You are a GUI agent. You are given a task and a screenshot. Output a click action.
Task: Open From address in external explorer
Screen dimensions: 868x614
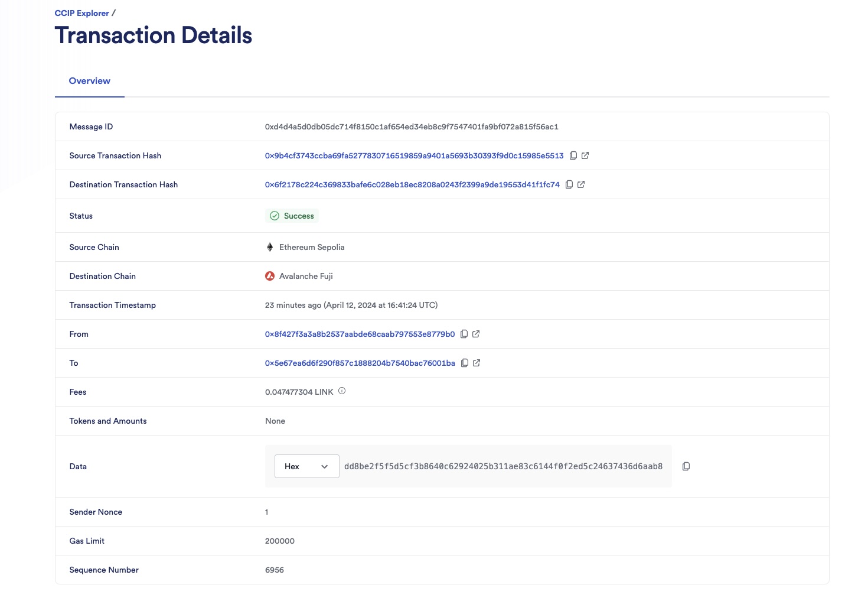coord(477,334)
